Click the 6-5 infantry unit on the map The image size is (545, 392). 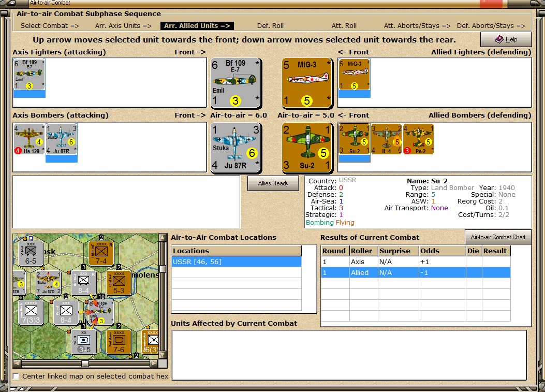click(x=31, y=254)
